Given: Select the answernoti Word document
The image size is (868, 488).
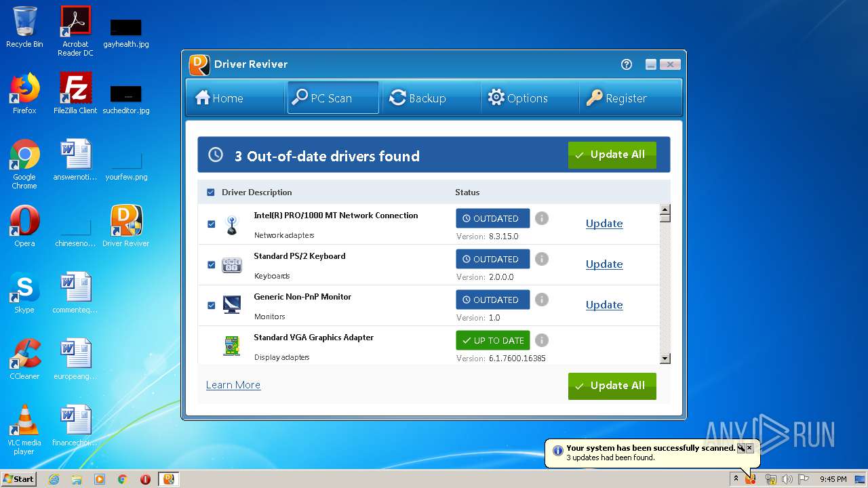Looking at the screenshot, I should pyautogui.click(x=75, y=160).
